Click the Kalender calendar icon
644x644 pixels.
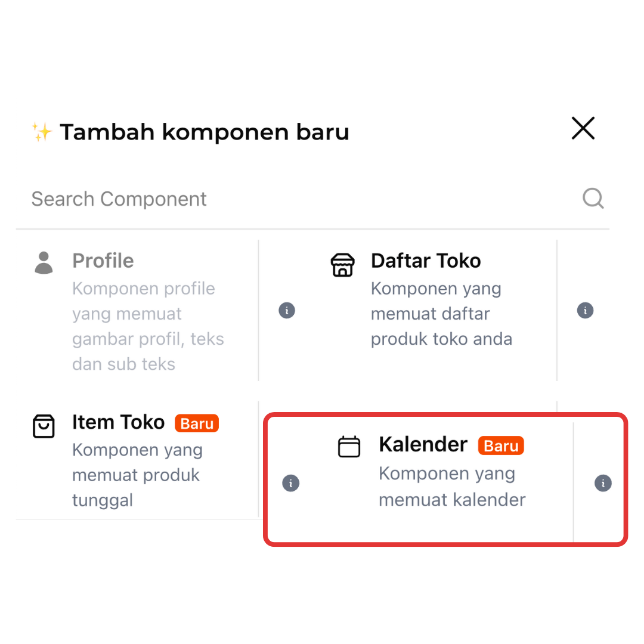tap(349, 447)
